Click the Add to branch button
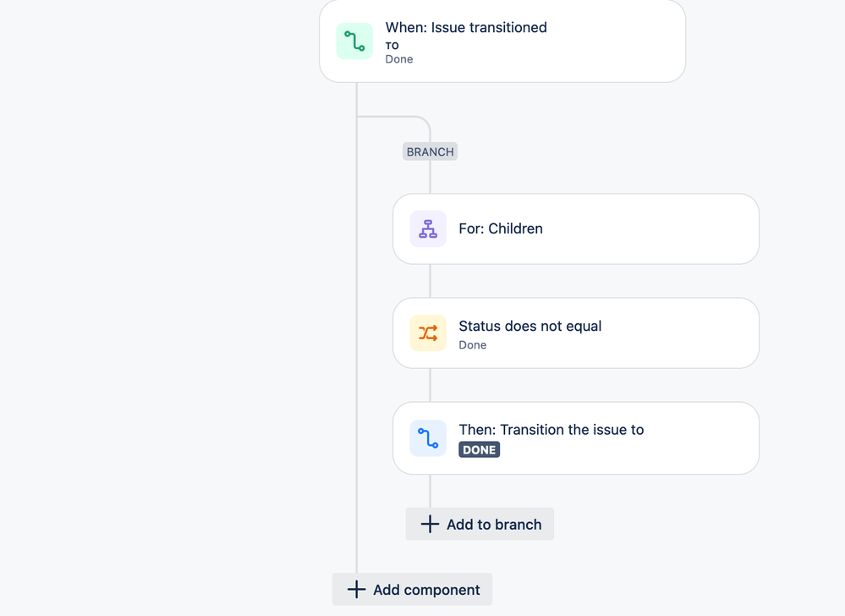 (480, 524)
